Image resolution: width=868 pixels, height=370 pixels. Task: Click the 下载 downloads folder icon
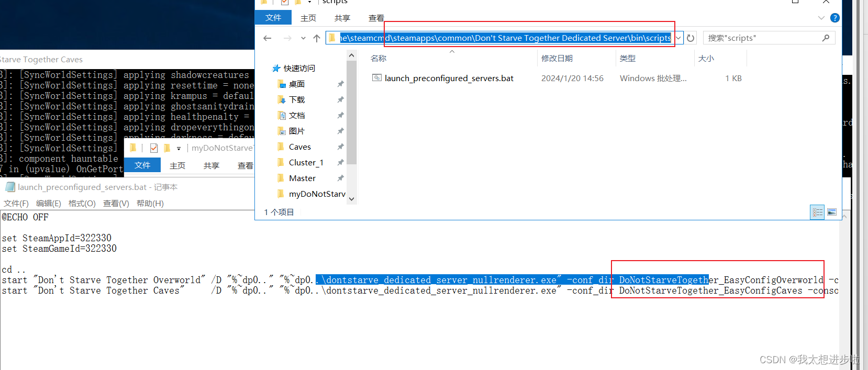pos(282,100)
